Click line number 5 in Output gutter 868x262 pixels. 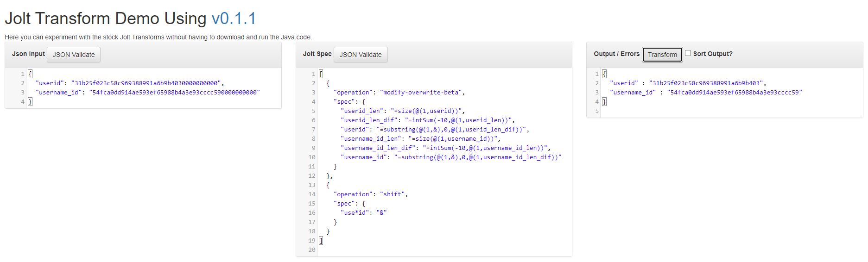(x=597, y=111)
